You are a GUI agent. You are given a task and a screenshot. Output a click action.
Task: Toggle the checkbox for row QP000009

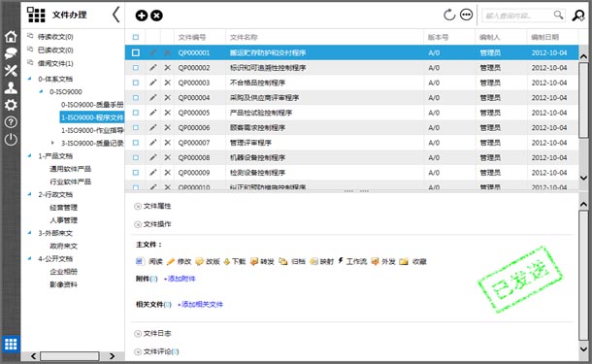(x=136, y=173)
